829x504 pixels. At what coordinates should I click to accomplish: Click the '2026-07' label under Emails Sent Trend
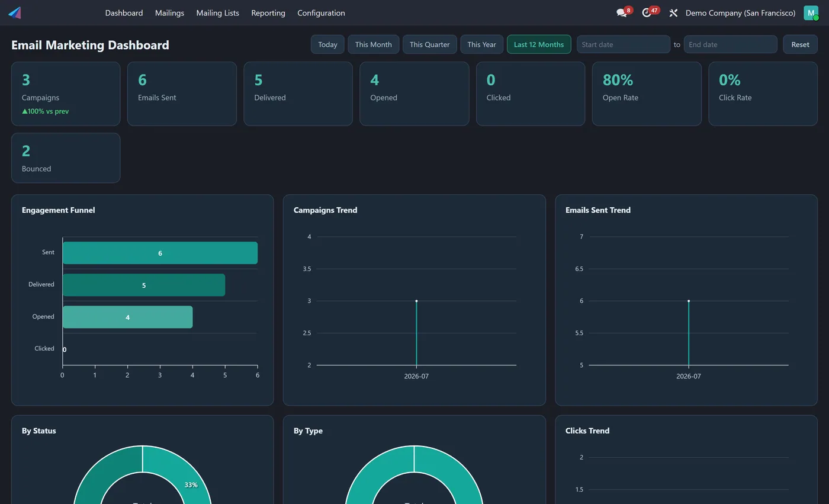(x=688, y=376)
